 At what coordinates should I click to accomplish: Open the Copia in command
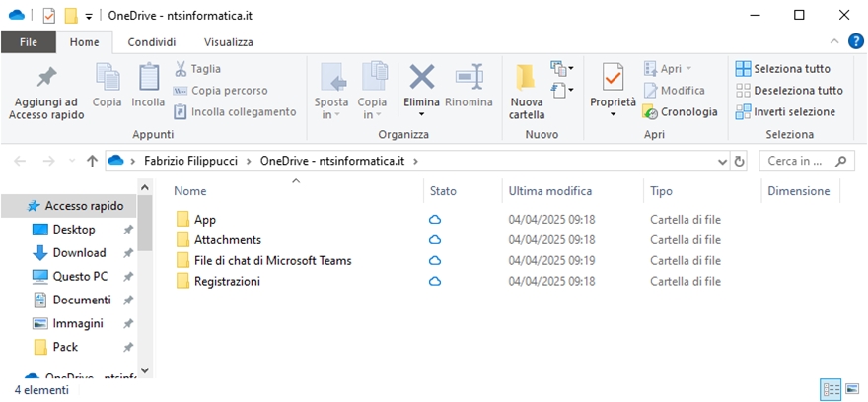coord(372,92)
